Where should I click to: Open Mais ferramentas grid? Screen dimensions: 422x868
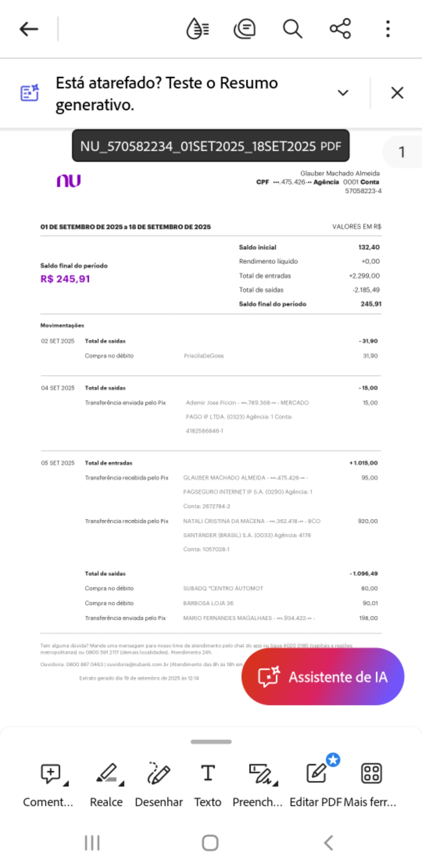pyautogui.click(x=371, y=773)
